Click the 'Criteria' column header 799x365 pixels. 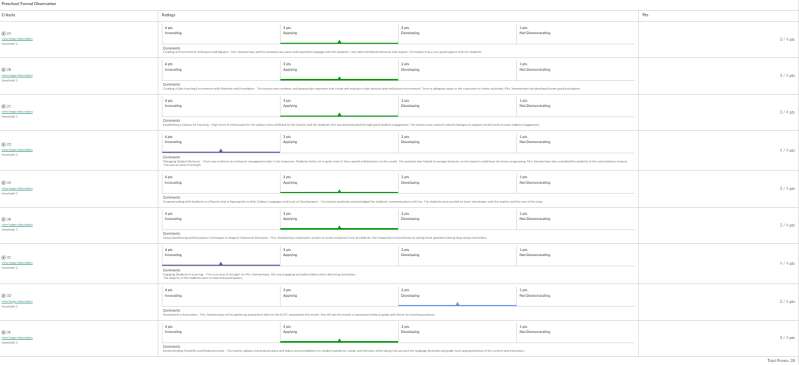tap(8, 15)
